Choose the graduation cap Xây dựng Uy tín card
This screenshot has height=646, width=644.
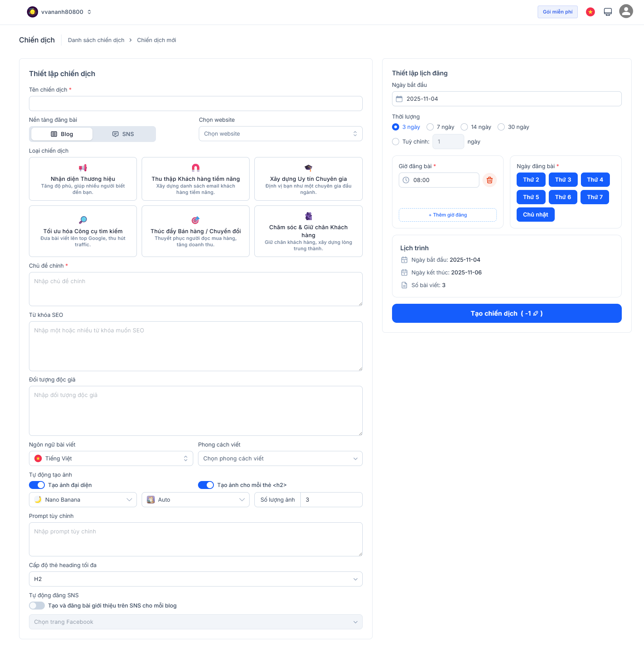click(x=308, y=179)
